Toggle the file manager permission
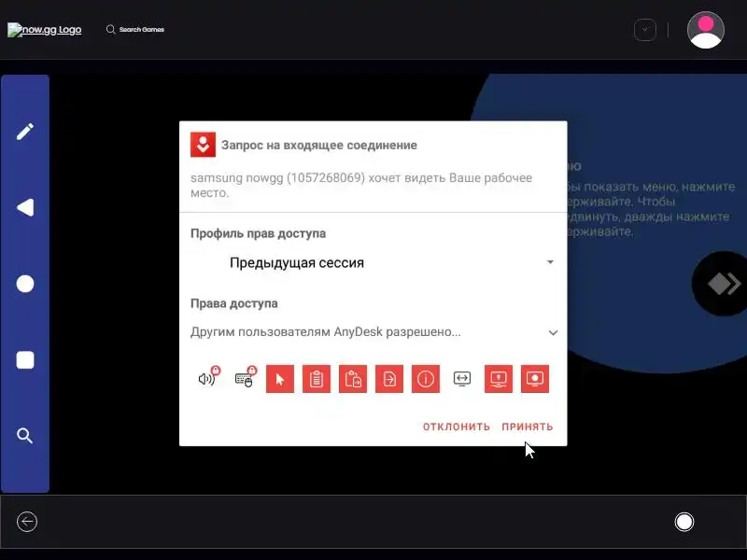This screenshot has height=560, width=747. pos(389,379)
